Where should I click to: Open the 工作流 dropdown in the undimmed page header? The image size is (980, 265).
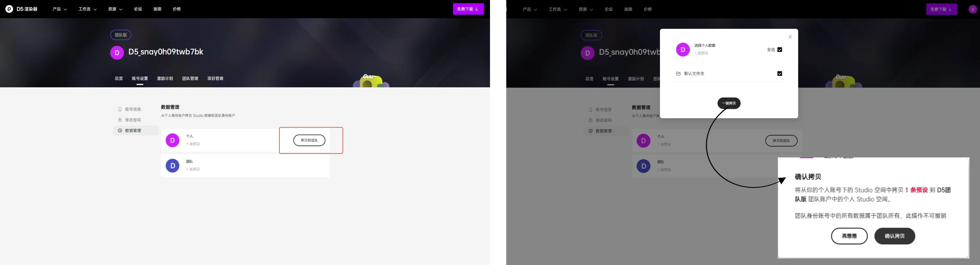click(87, 9)
